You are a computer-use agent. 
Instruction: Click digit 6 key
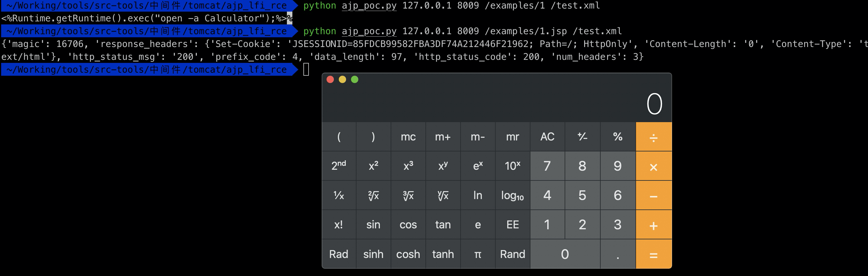[x=618, y=195]
